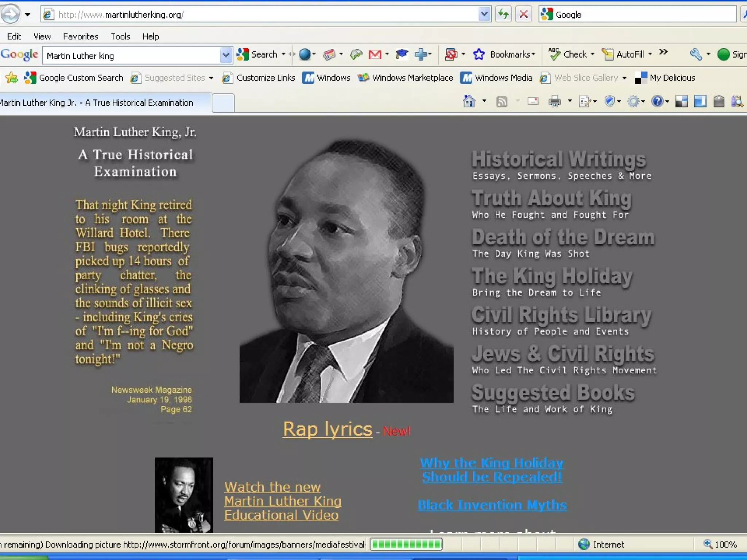Open the Tools menu

point(120,36)
